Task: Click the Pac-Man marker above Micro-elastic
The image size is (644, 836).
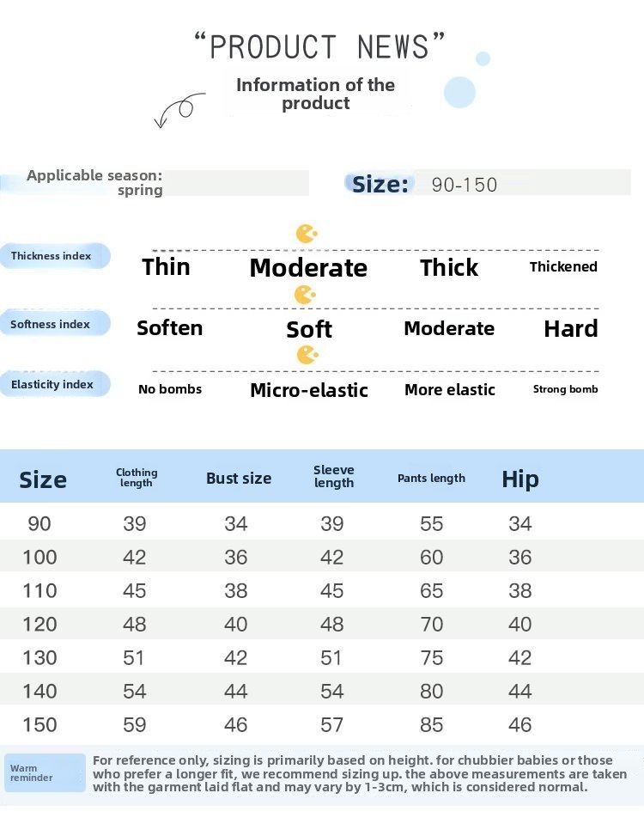Action: coord(307,355)
